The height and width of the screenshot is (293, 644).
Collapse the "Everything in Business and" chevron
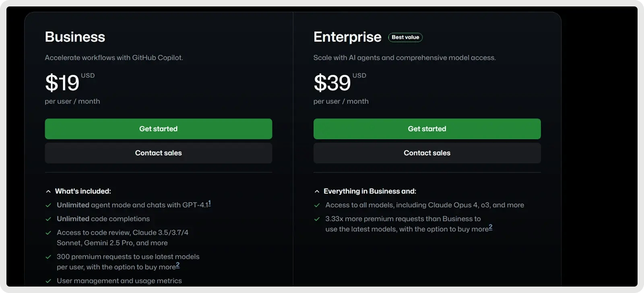tap(317, 192)
